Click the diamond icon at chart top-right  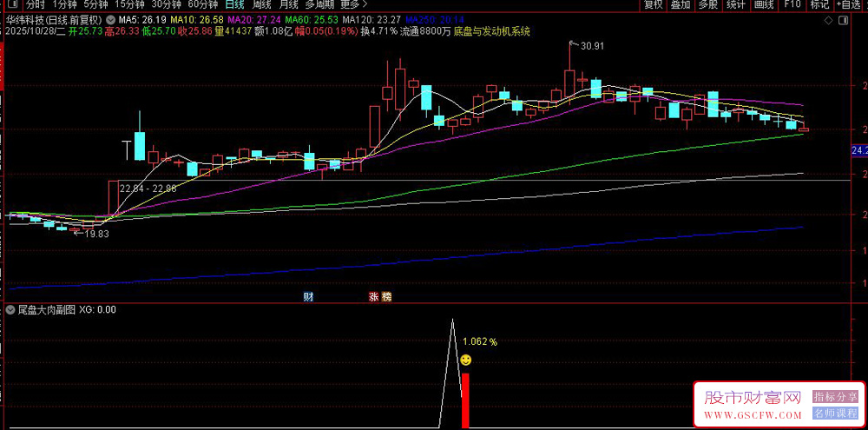click(829, 21)
